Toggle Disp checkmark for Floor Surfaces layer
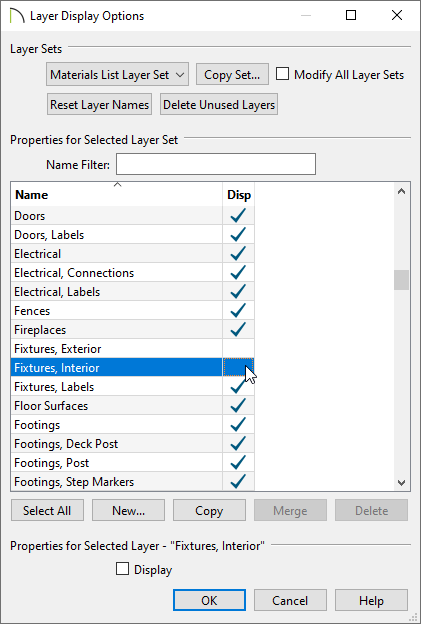Viewport: 421px width, 624px height. (x=238, y=406)
